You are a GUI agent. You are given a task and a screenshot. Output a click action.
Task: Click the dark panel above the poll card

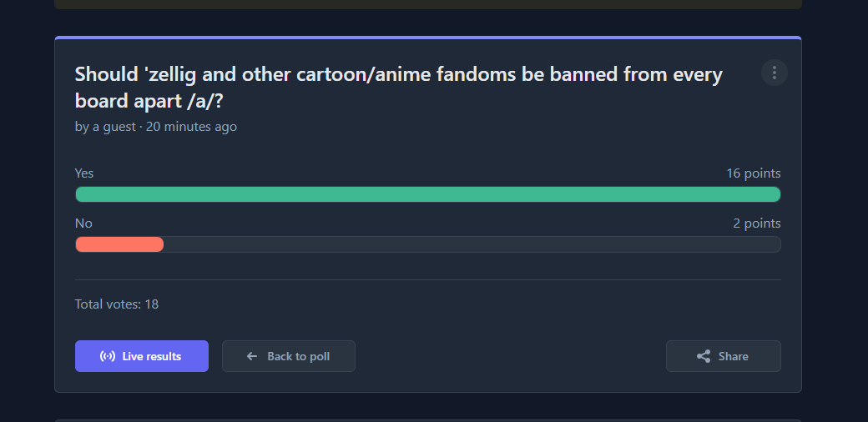pos(427,3)
